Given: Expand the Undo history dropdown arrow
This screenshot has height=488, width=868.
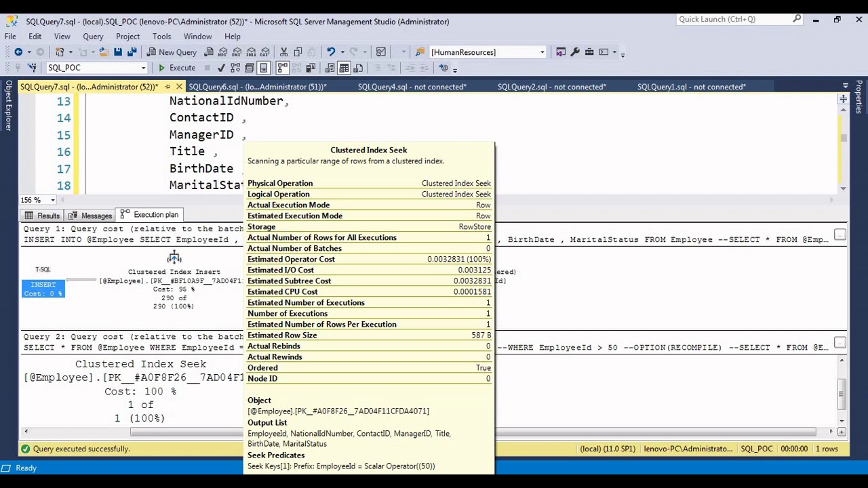Looking at the screenshot, I should click(342, 52).
